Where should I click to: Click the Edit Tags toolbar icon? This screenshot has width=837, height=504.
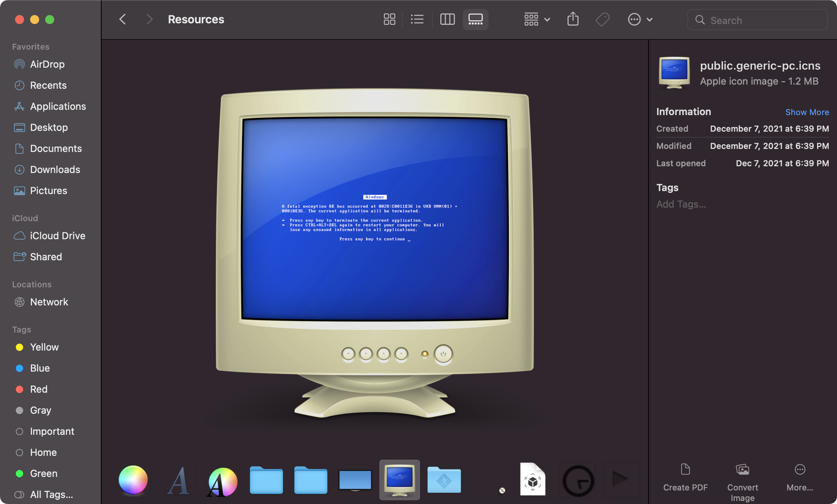(x=603, y=19)
